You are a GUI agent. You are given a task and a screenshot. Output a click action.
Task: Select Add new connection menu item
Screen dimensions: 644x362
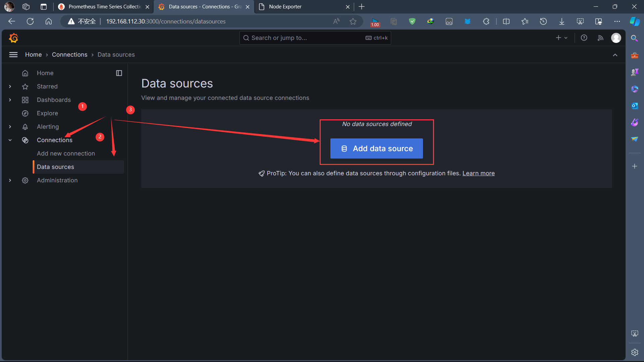coord(66,154)
